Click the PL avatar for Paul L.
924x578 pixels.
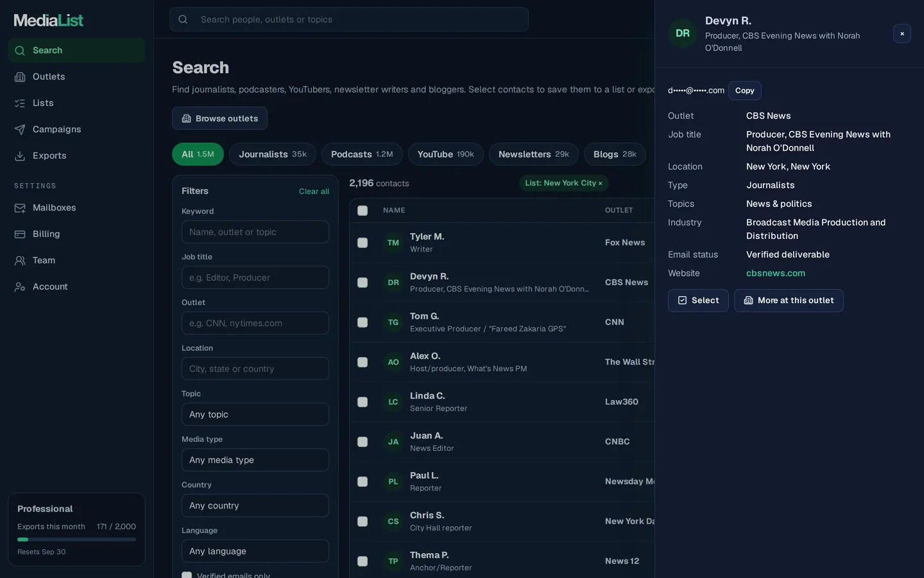(393, 482)
